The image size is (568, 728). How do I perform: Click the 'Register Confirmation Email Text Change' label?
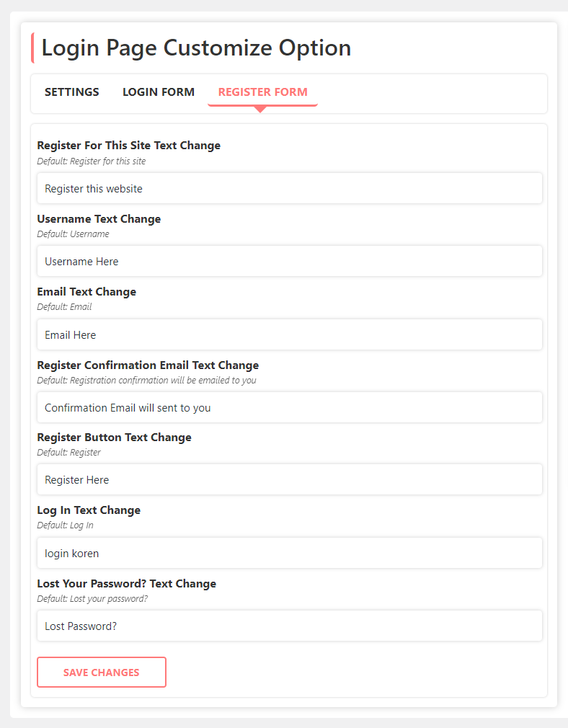pyautogui.click(x=148, y=365)
